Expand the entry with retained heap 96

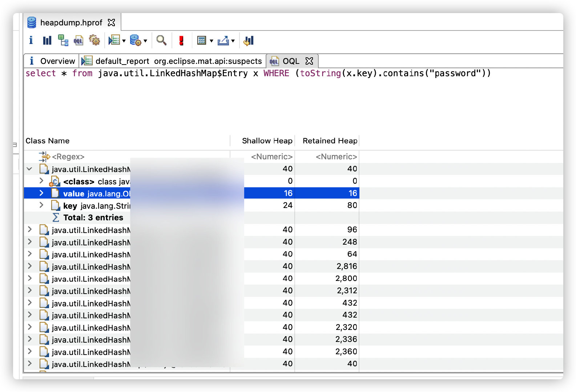30,229
